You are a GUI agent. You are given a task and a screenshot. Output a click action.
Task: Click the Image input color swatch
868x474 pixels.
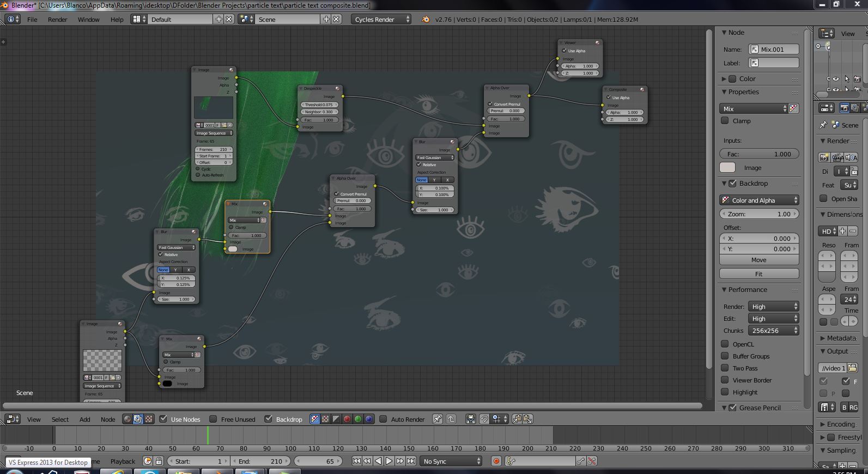click(x=727, y=167)
